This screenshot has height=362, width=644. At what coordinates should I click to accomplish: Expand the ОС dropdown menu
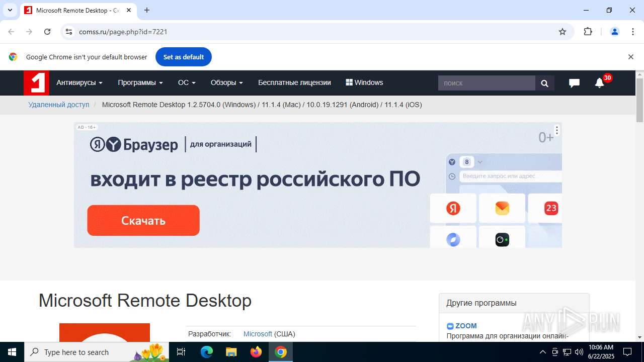(x=187, y=83)
